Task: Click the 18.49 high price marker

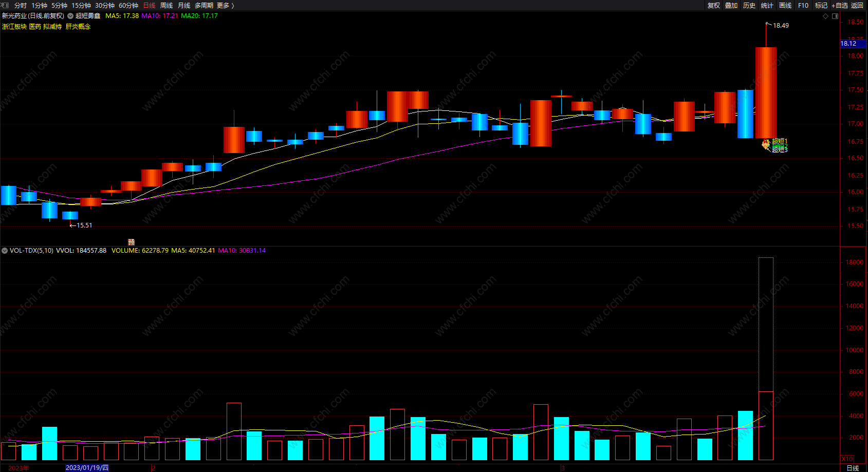Action: click(x=781, y=26)
